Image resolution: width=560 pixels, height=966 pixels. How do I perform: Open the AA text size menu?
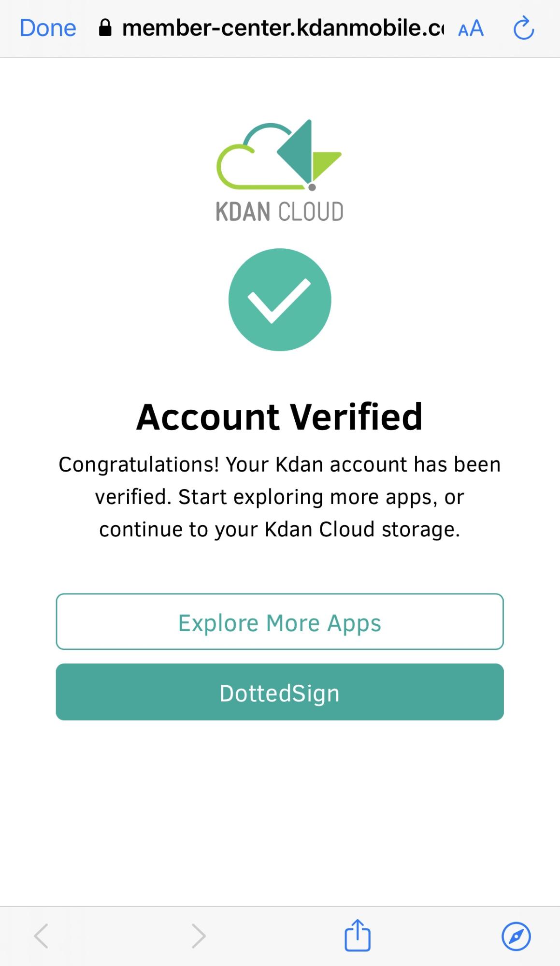point(471,29)
